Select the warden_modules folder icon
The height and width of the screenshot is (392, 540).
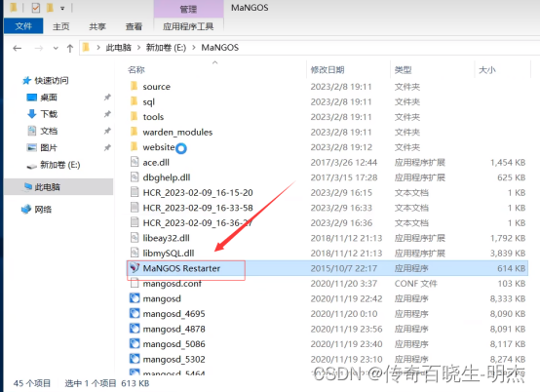pyautogui.click(x=135, y=132)
